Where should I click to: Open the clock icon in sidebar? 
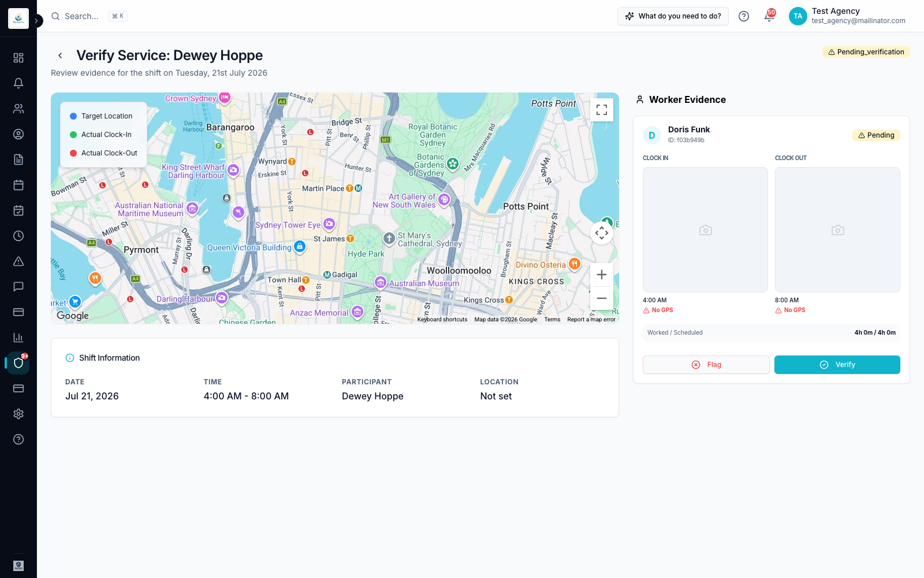coord(18,236)
